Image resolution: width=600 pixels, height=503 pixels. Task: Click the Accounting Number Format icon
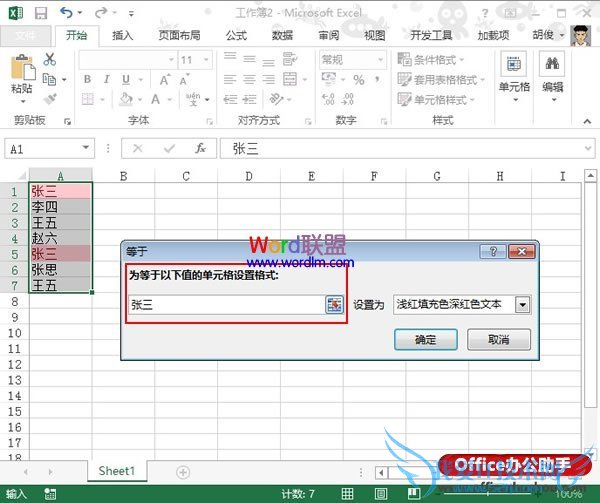(x=329, y=79)
